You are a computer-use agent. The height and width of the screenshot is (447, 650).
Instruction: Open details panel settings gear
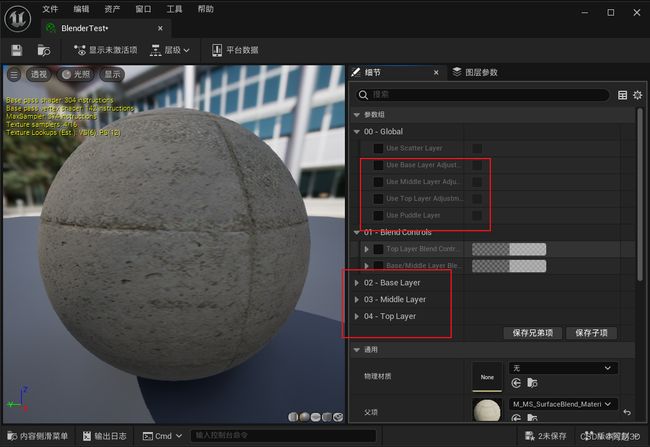pyautogui.click(x=638, y=95)
